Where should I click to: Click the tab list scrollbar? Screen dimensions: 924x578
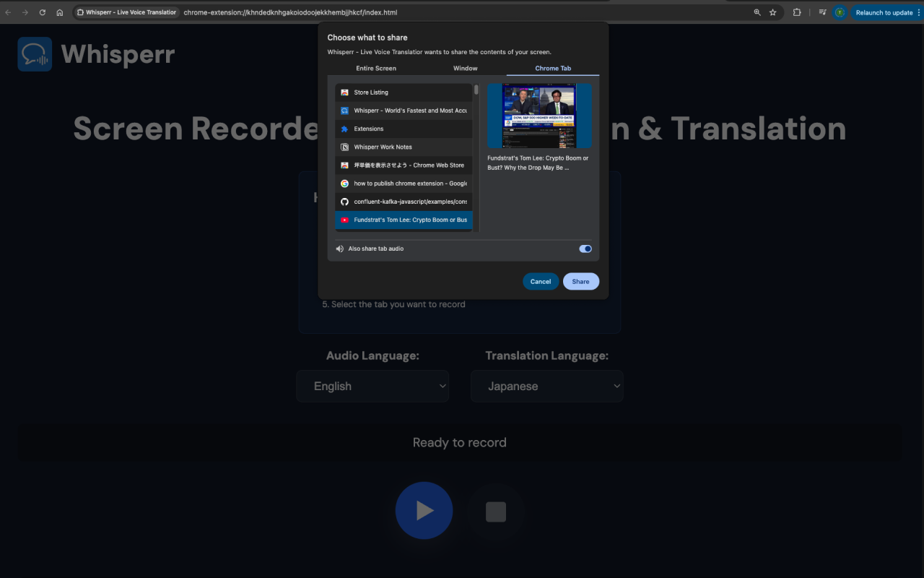476,90
